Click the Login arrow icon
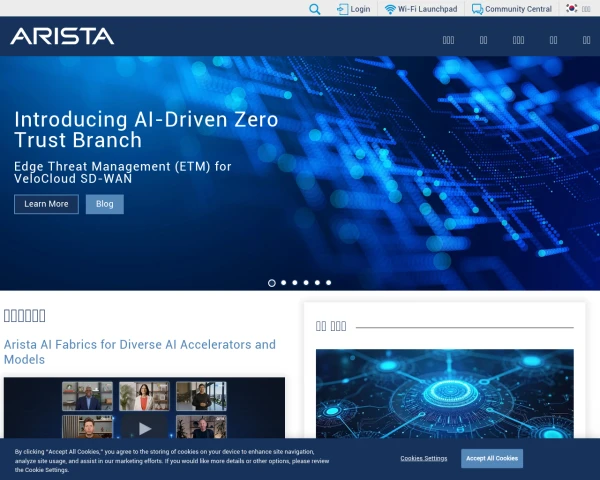This screenshot has width=600, height=480. point(342,9)
